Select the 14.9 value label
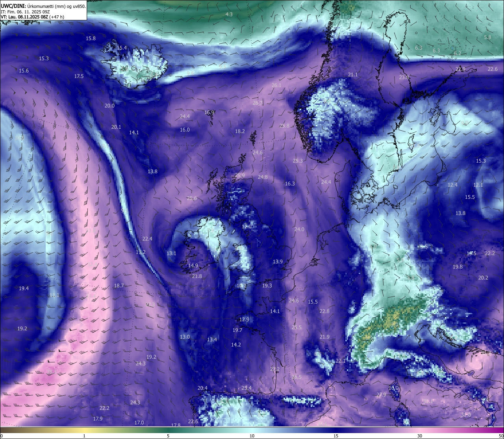This screenshot has height=439, width=504. click(x=193, y=265)
